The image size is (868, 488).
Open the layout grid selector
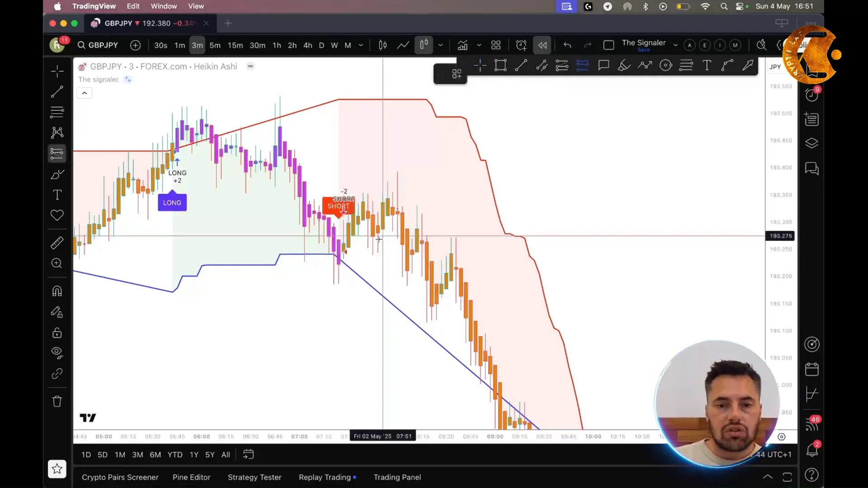[496, 45]
